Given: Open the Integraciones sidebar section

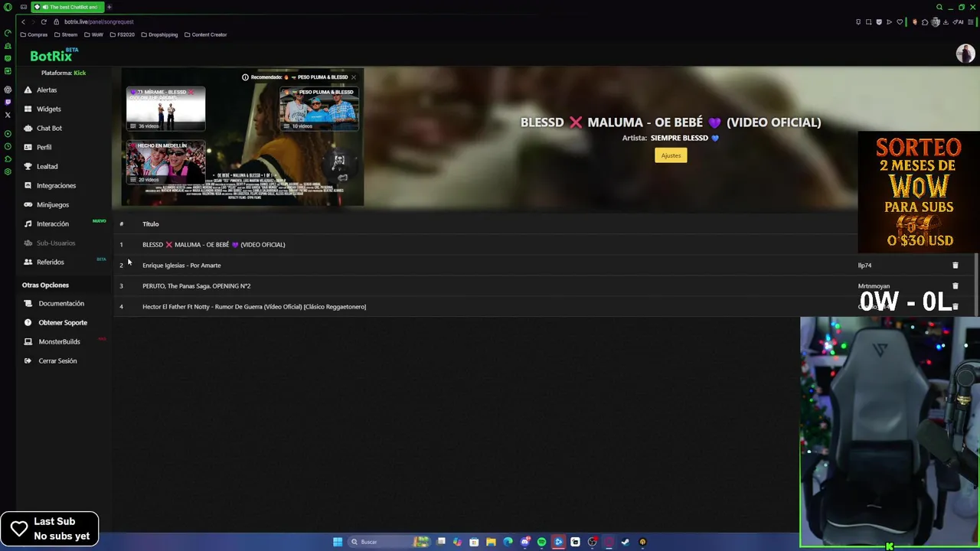Looking at the screenshot, I should [x=56, y=185].
